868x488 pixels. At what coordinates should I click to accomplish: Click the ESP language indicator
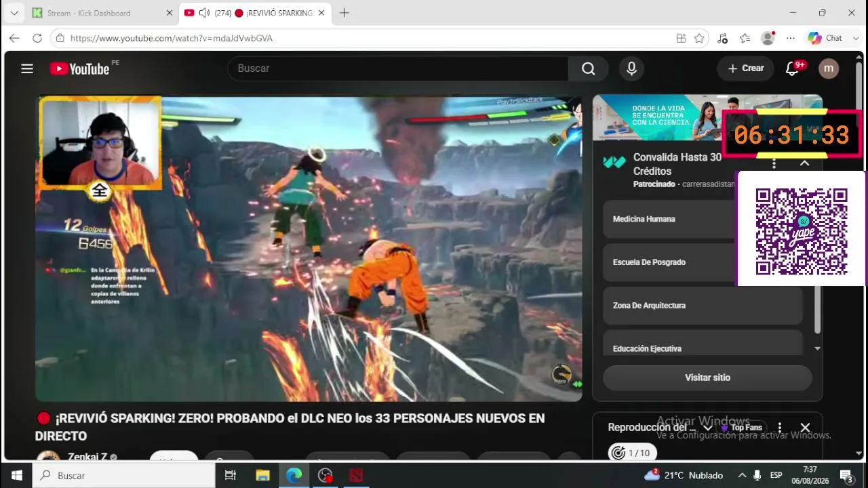pos(776,475)
